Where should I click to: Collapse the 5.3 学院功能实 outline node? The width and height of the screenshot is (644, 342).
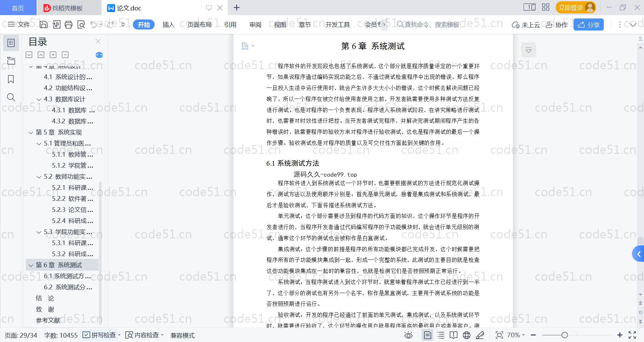coord(39,232)
